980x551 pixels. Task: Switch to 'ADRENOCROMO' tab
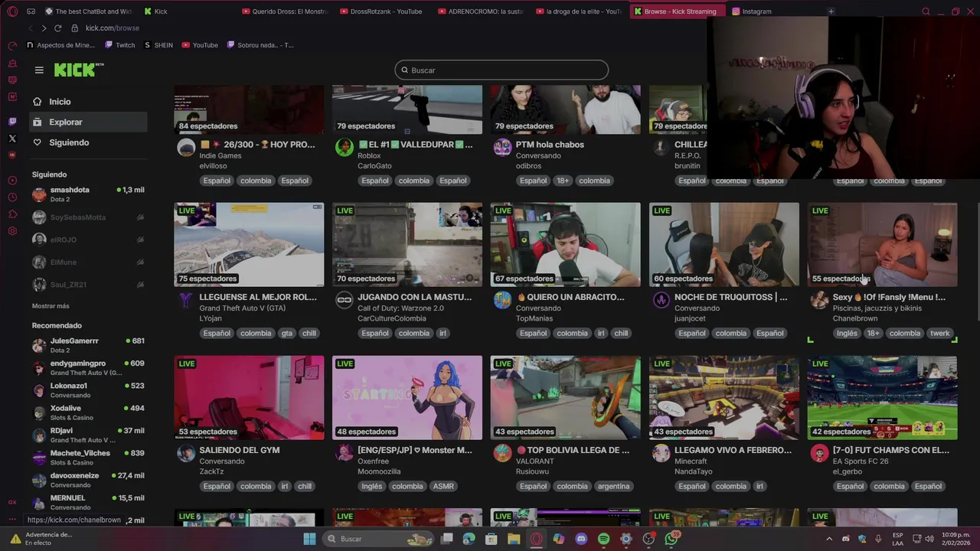481,11
